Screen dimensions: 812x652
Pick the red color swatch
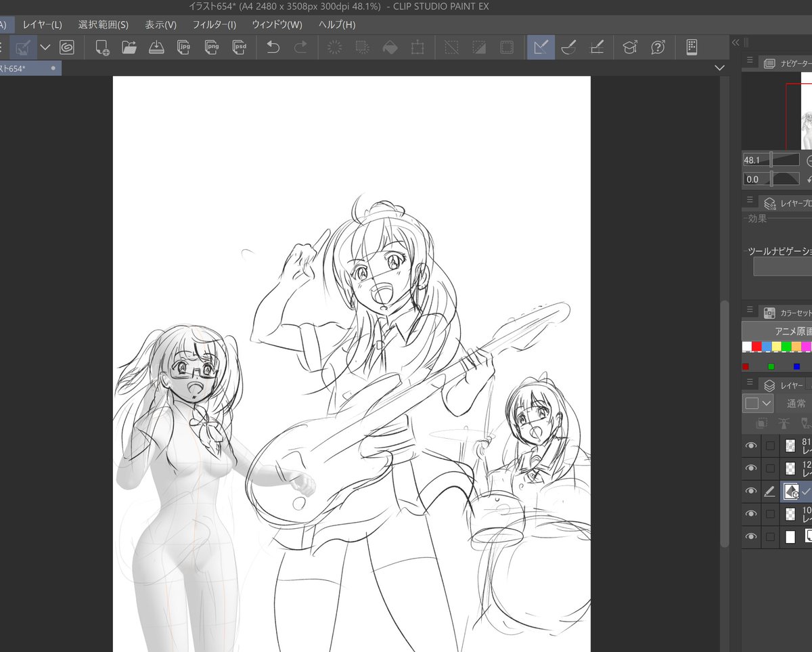coord(757,347)
